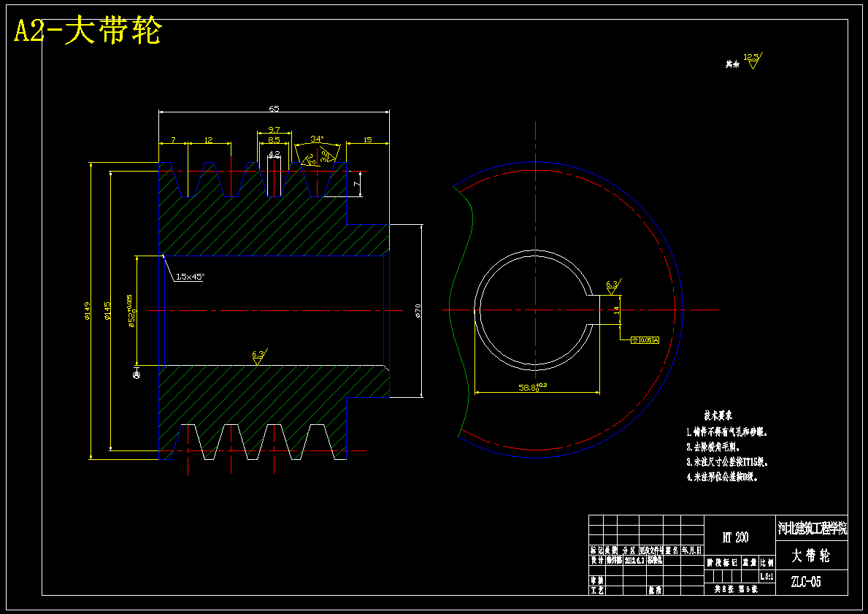Click the yellow title "A2-大带轮"
Image resolution: width=868 pixels, height=614 pixels.
pyautogui.click(x=88, y=31)
